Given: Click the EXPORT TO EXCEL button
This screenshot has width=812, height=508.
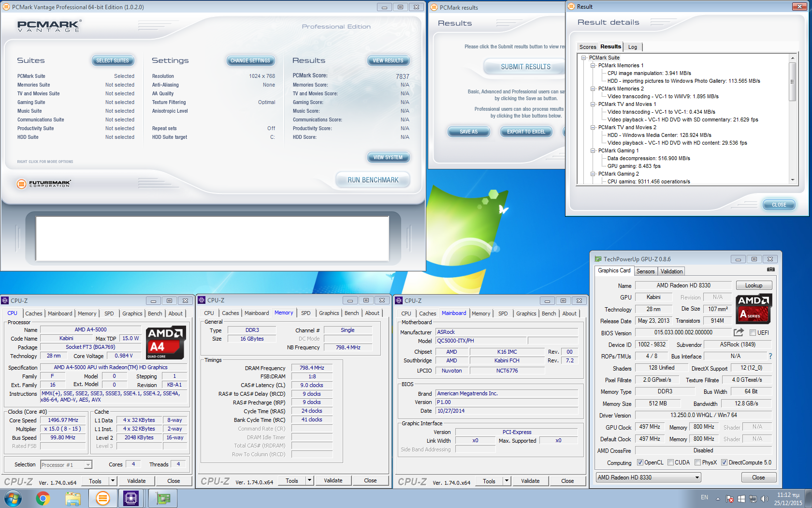Looking at the screenshot, I should (x=526, y=132).
